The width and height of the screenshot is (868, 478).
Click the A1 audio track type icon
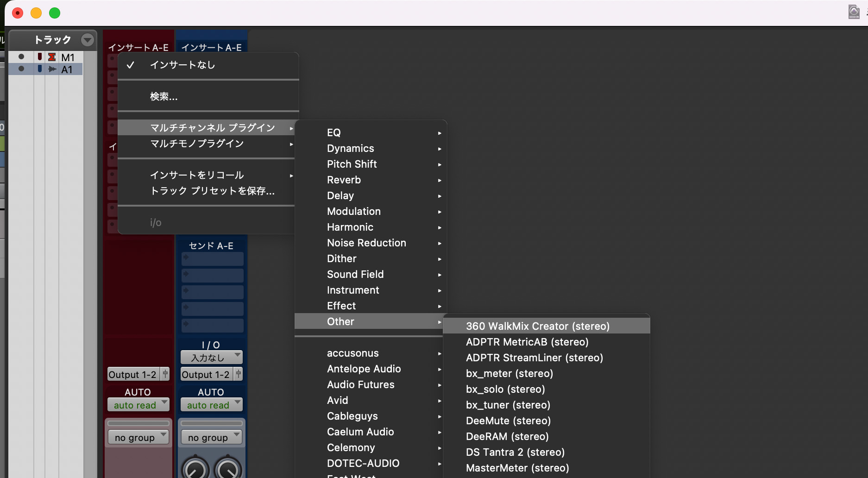(x=52, y=69)
